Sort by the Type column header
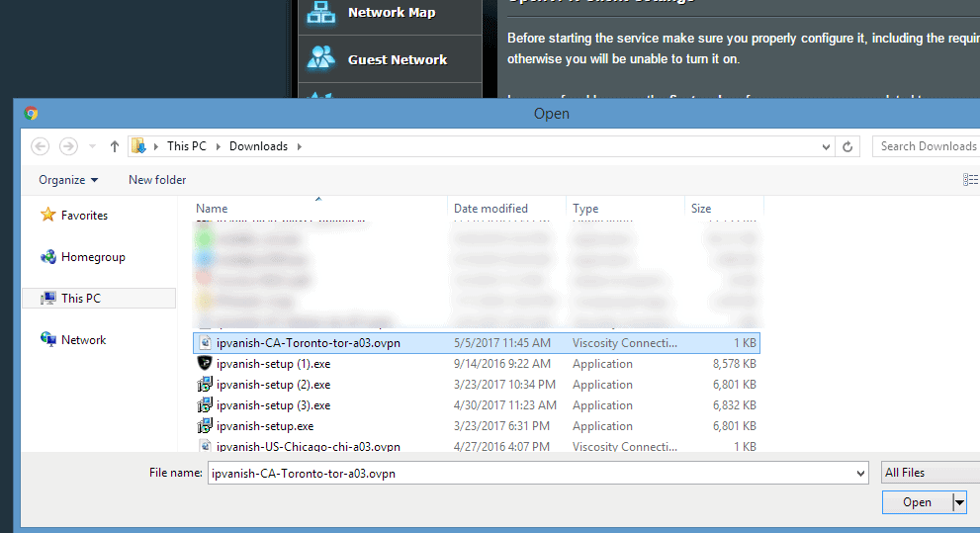 625,209
